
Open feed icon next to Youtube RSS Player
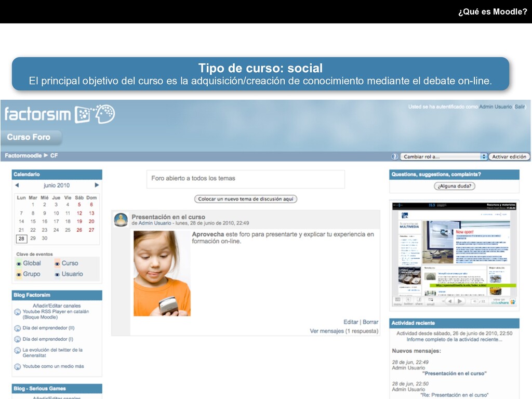point(18,312)
